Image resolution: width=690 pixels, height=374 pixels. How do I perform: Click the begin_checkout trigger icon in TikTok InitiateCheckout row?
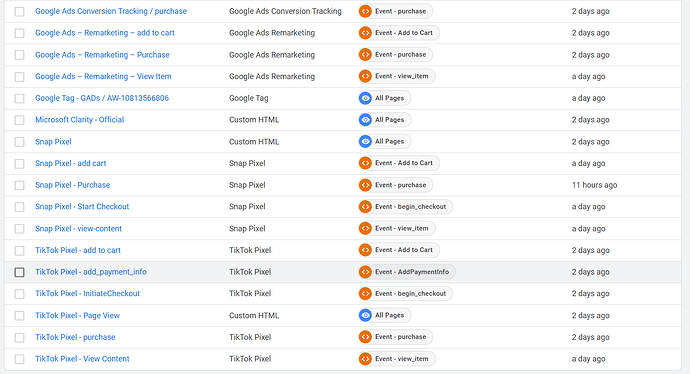tap(365, 293)
